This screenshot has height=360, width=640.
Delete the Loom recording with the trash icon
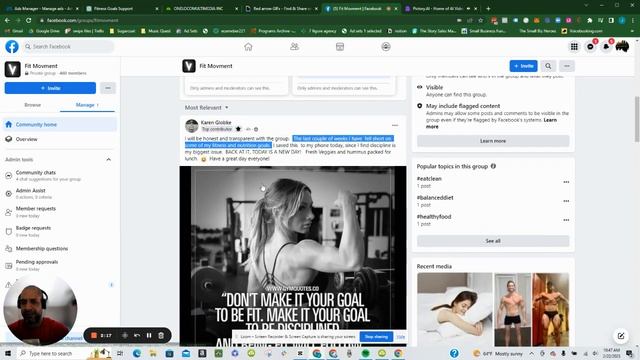161,336
